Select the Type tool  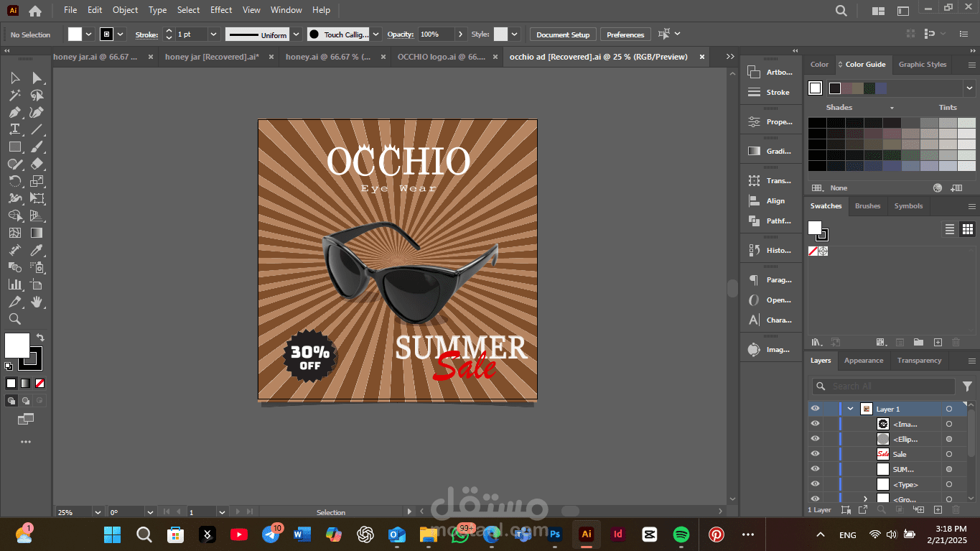pos(14,129)
